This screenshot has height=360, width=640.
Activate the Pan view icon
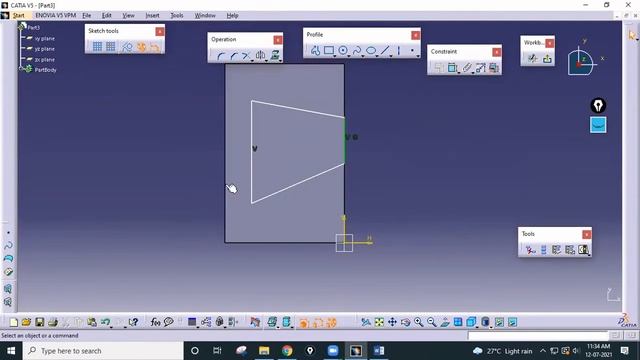pyautogui.click(x=392, y=322)
